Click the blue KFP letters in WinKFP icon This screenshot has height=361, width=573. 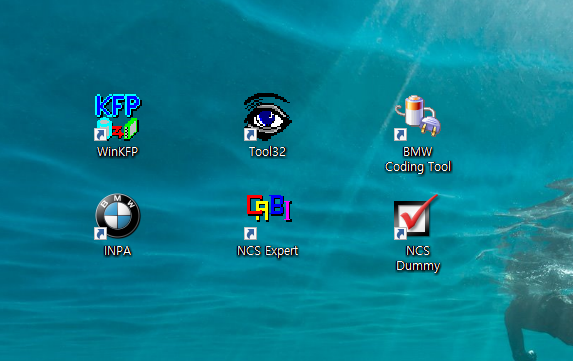pyautogui.click(x=117, y=105)
